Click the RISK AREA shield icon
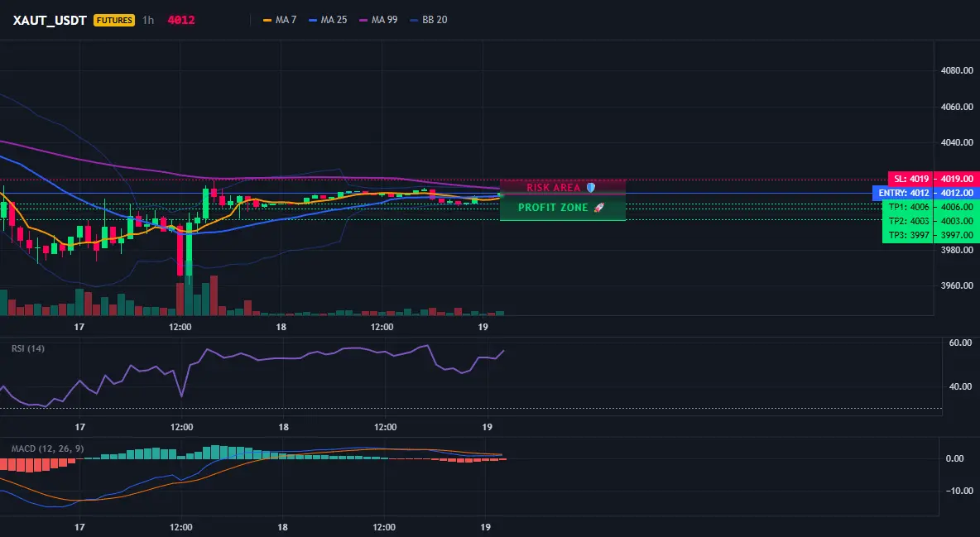 [x=591, y=188]
